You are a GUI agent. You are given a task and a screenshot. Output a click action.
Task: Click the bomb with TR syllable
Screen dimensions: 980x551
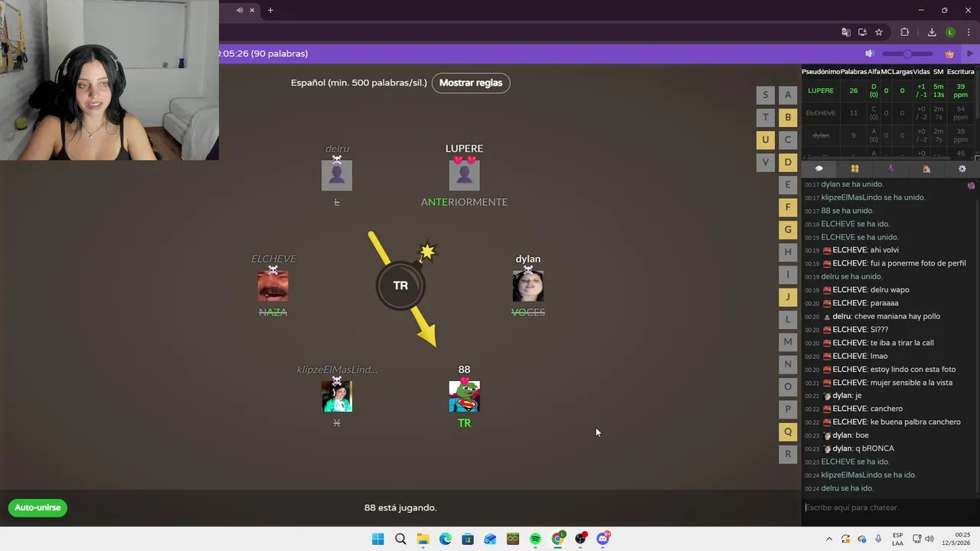(x=400, y=285)
